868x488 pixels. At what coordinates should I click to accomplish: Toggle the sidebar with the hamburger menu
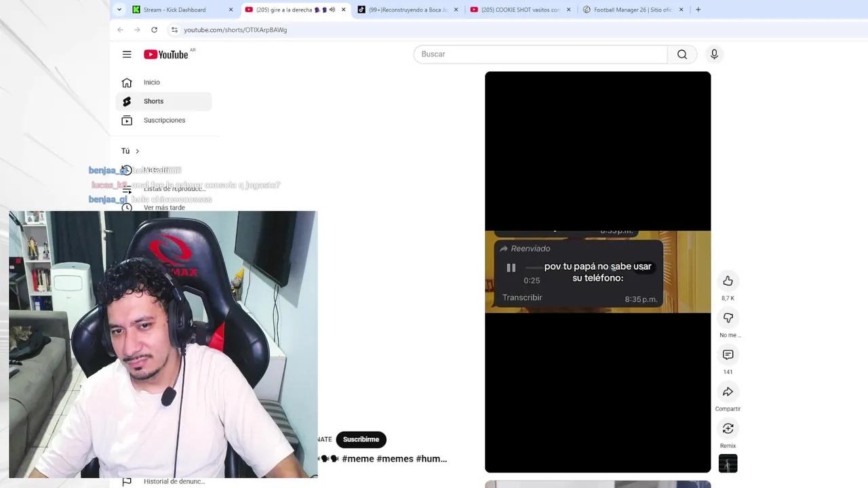click(127, 54)
